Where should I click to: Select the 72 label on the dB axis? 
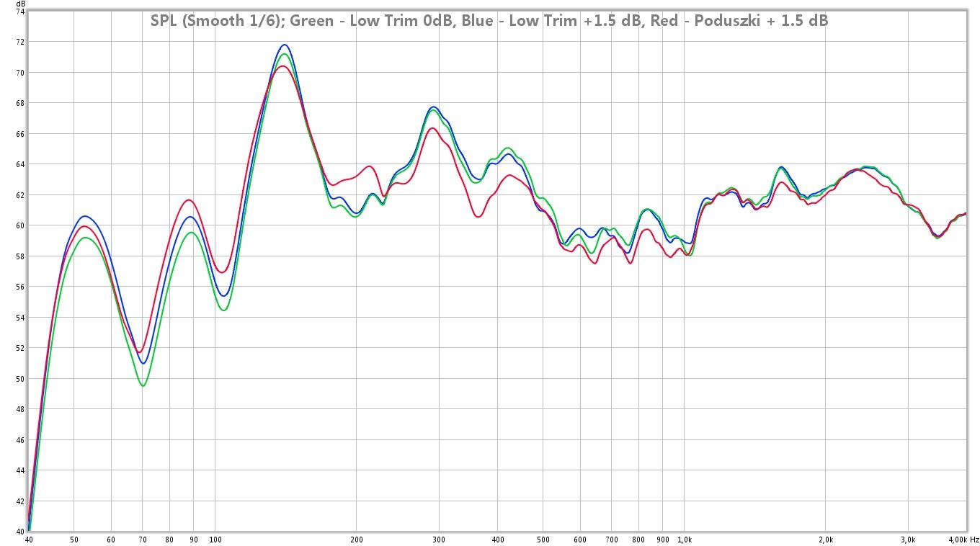19,42
